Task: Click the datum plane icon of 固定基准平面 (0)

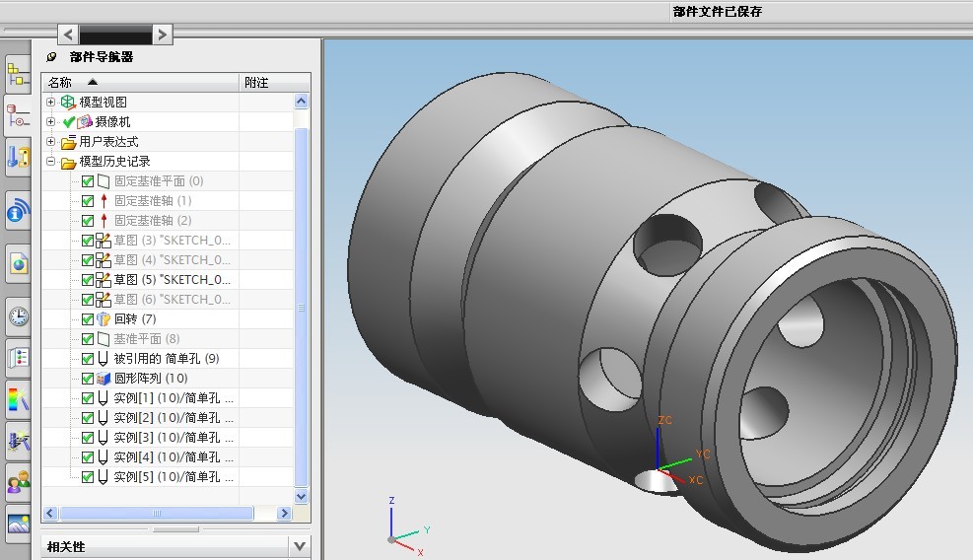Action: point(104,181)
